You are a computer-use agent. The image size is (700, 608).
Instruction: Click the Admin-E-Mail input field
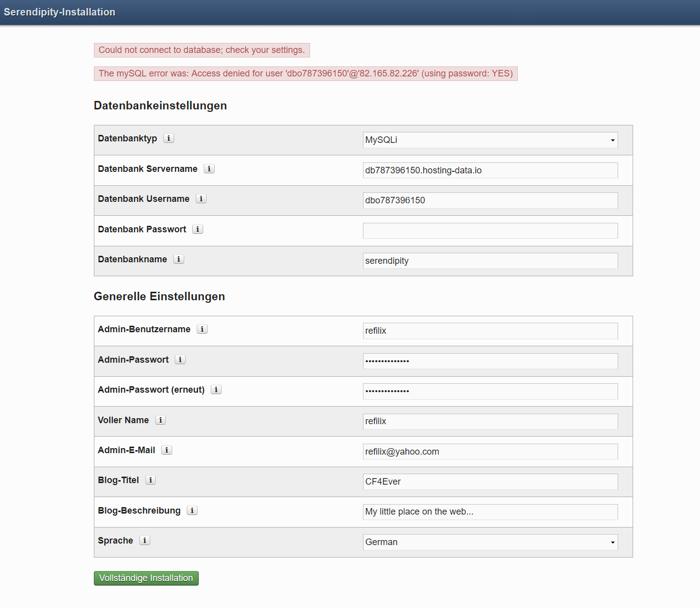(490, 452)
